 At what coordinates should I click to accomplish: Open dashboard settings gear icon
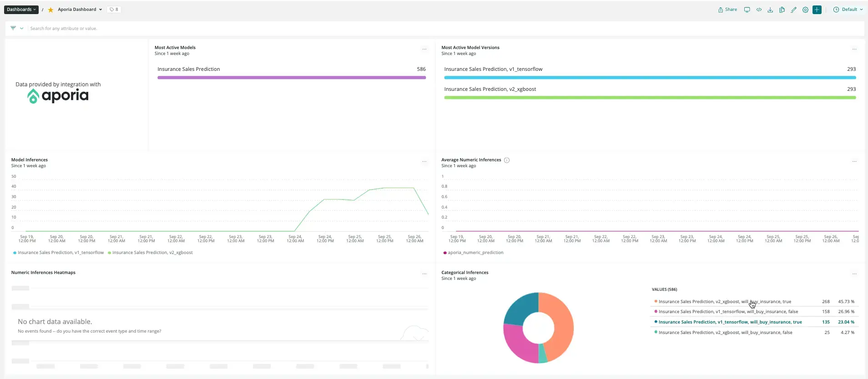click(805, 10)
